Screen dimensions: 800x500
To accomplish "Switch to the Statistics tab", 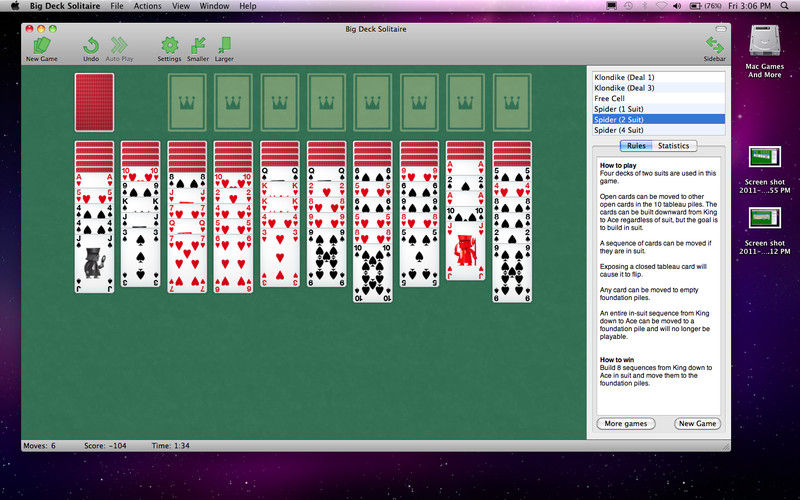I will pos(673,146).
